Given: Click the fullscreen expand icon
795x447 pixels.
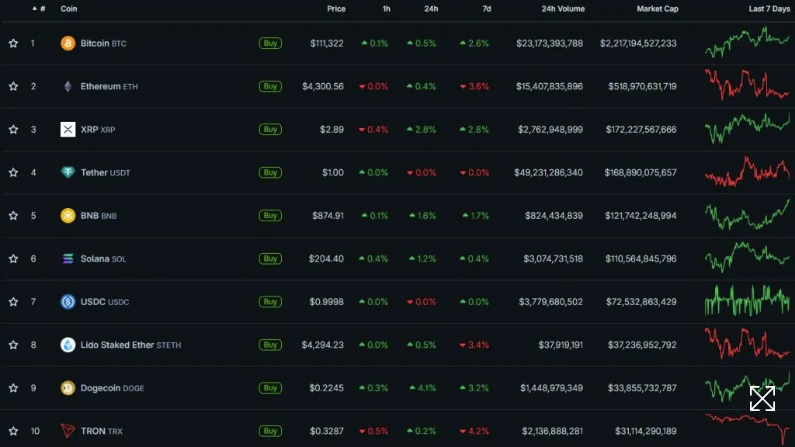Looking at the screenshot, I should pos(762,399).
